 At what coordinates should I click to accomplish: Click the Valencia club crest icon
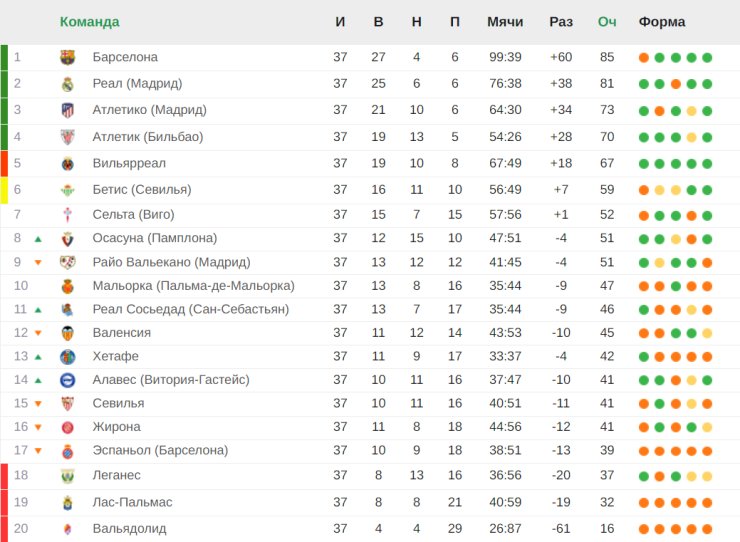coord(68,333)
